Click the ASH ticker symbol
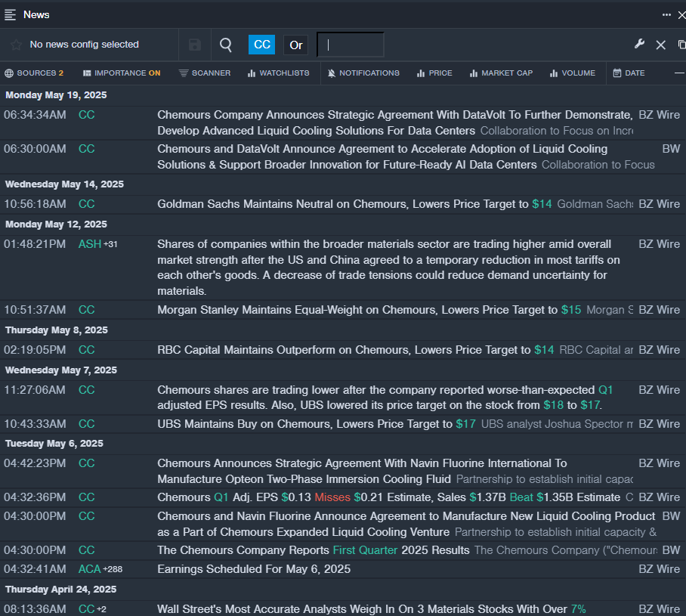The image size is (686, 616). pos(90,244)
